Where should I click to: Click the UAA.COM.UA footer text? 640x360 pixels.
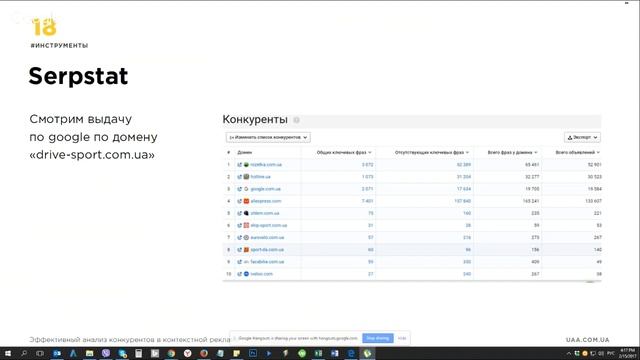click(587, 340)
